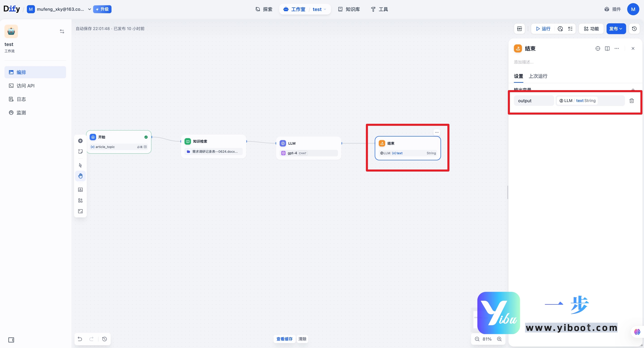Switch to the 日志 sidebar item
This screenshot has width=644, height=348.
pyautogui.click(x=21, y=99)
